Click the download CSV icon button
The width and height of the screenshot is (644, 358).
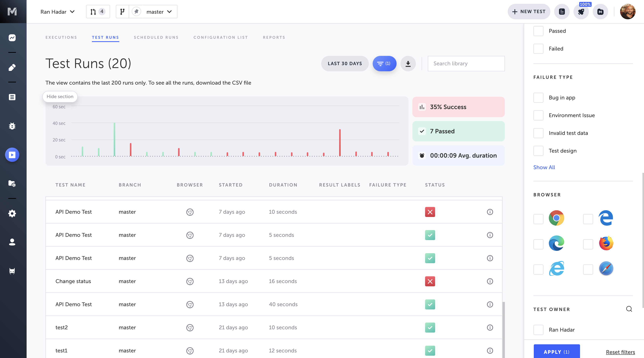point(408,64)
